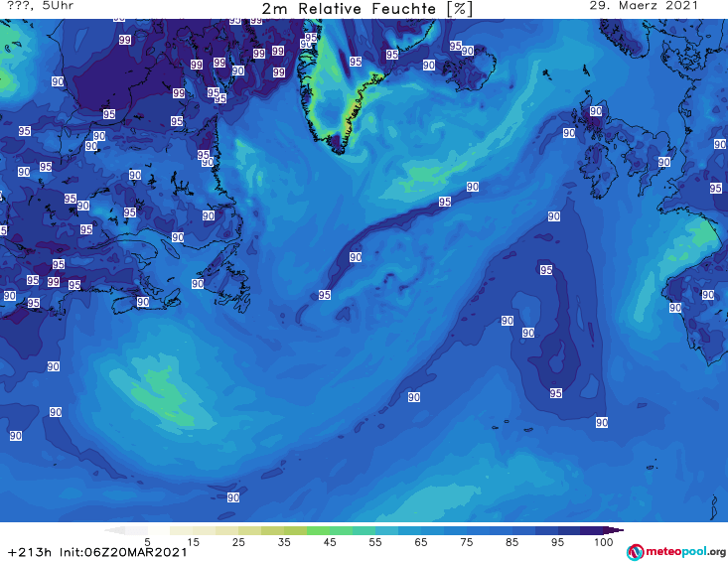728x562 pixels.
Task: Click the legend value '5'
Action: coord(147,542)
